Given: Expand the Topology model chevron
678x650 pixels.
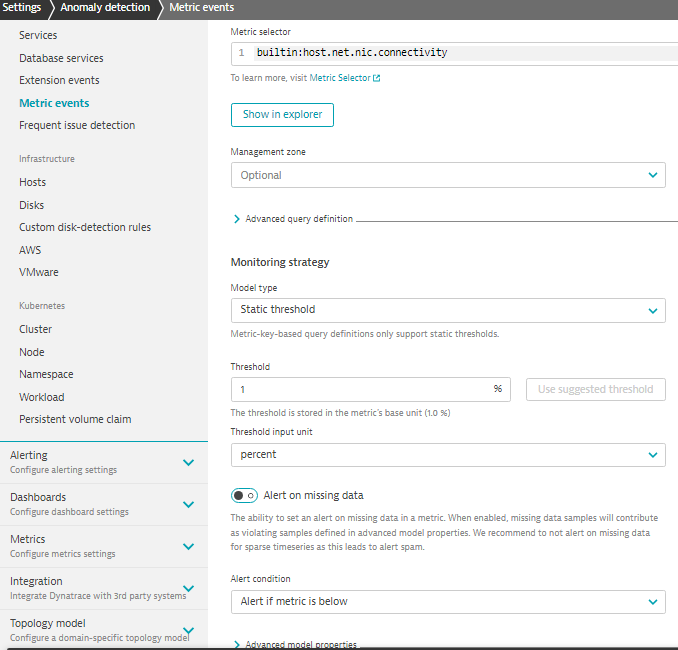Looking at the screenshot, I should (188, 630).
